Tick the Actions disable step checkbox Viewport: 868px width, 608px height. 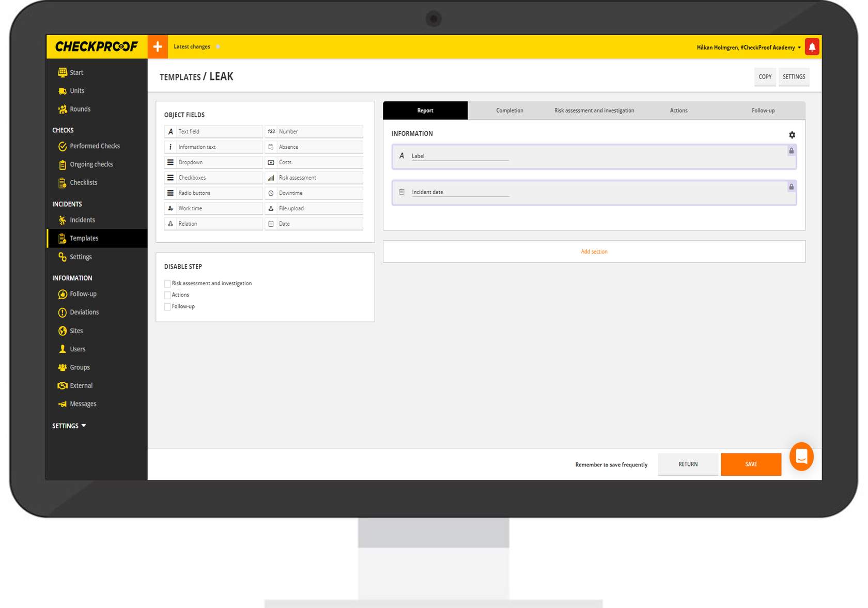click(167, 295)
